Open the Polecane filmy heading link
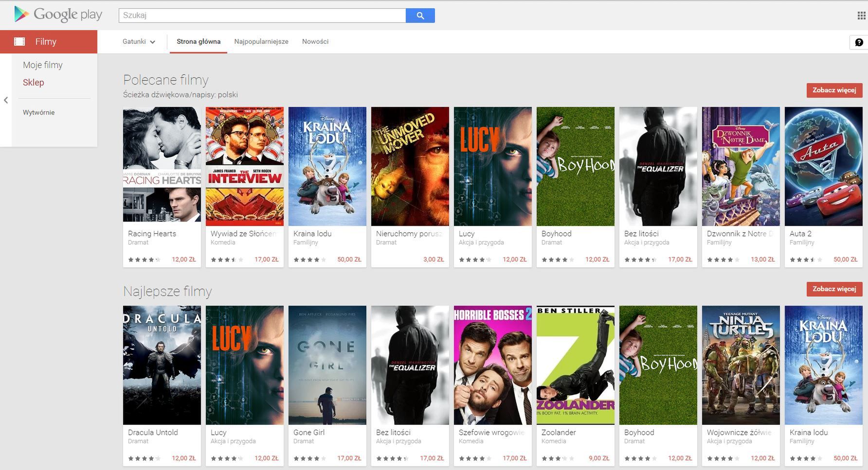The width and height of the screenshot is (868, 470). [x=166, y=80]
